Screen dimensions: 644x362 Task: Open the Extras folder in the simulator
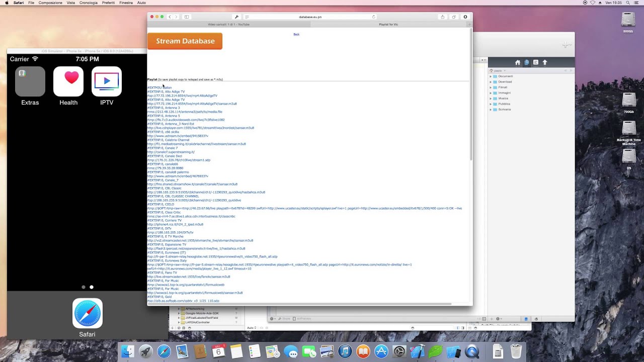coord(30,81)
